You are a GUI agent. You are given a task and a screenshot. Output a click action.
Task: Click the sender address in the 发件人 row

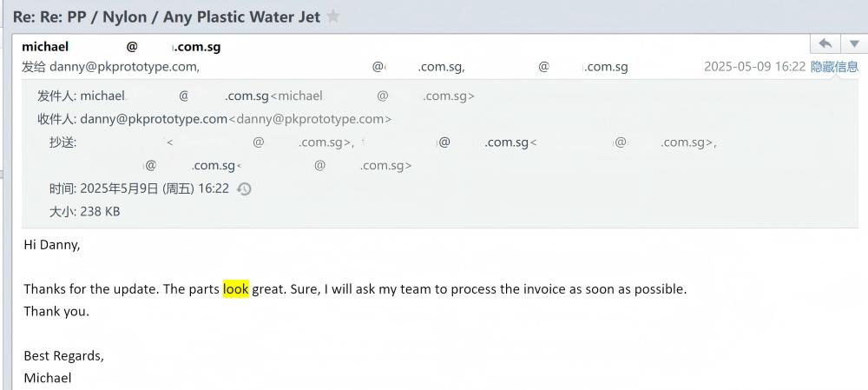coord(174,96)
